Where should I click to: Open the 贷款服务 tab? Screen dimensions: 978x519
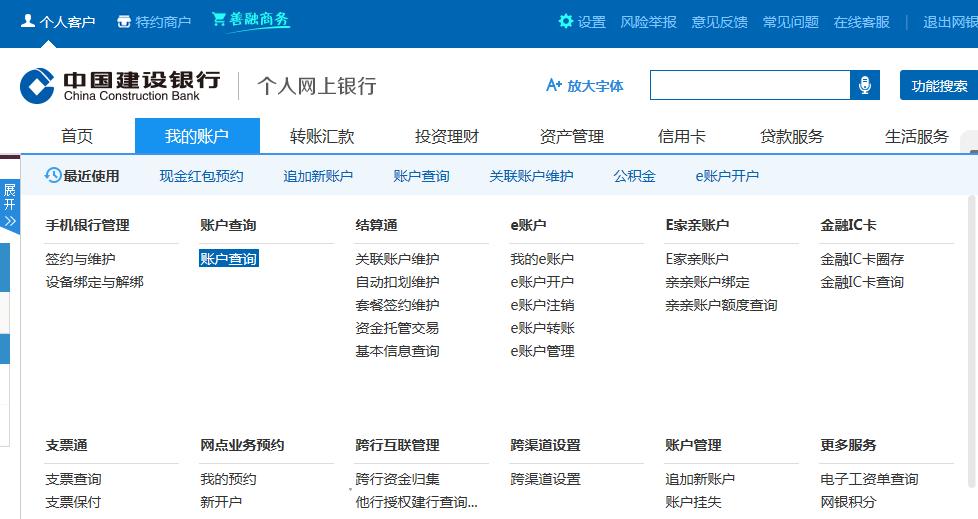792,136
